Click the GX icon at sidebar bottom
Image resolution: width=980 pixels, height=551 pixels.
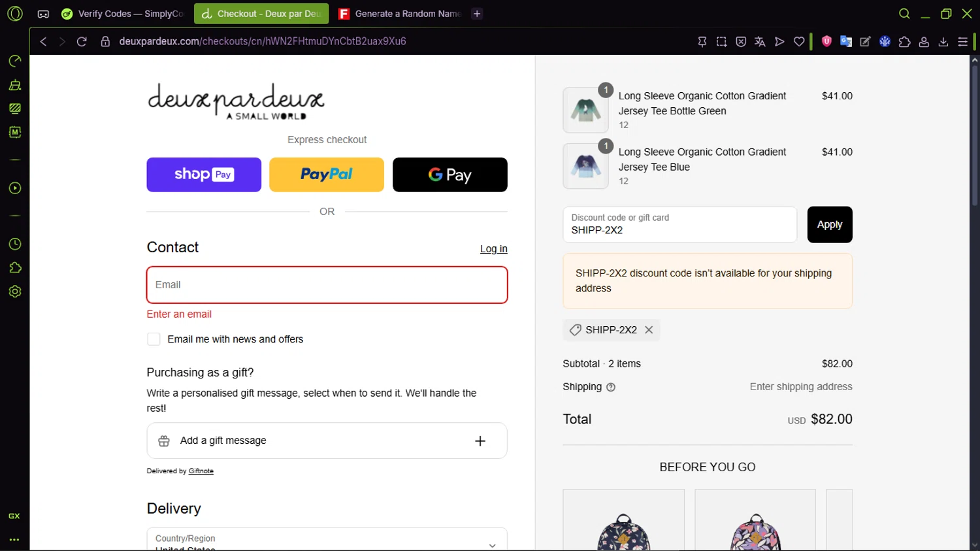14,516
